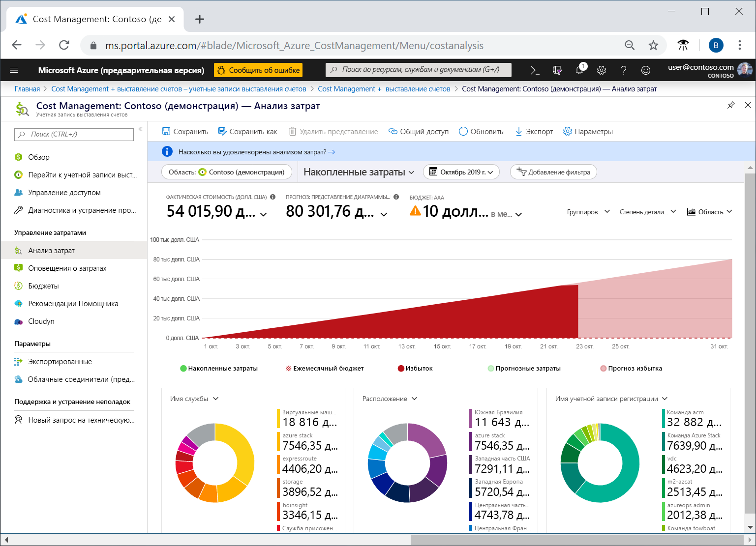Close the Cost Management blade
The height and width of the screenshot is (546, 756).
click(748, 105)
